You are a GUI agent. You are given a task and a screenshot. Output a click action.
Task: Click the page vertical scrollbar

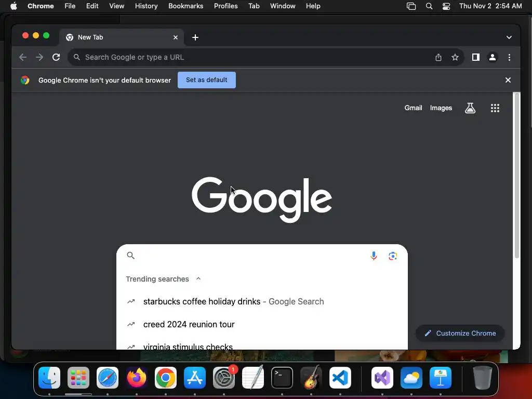click(516, 176)
